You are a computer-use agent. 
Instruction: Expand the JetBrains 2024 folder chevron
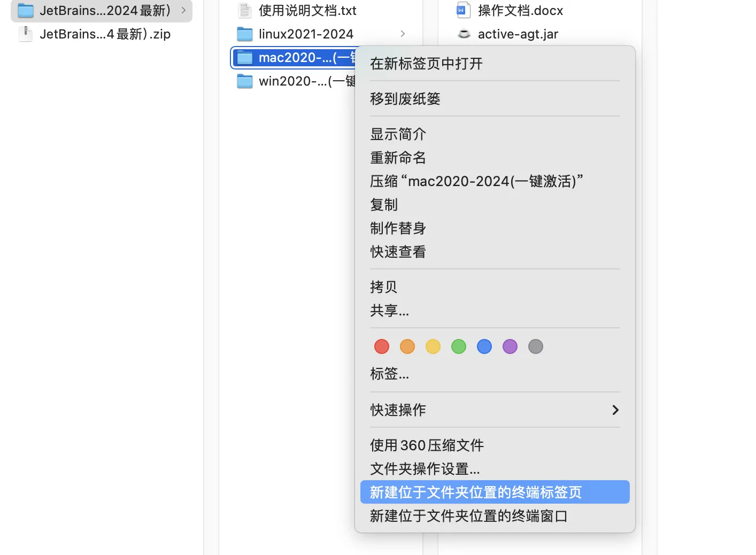(183, 11)
